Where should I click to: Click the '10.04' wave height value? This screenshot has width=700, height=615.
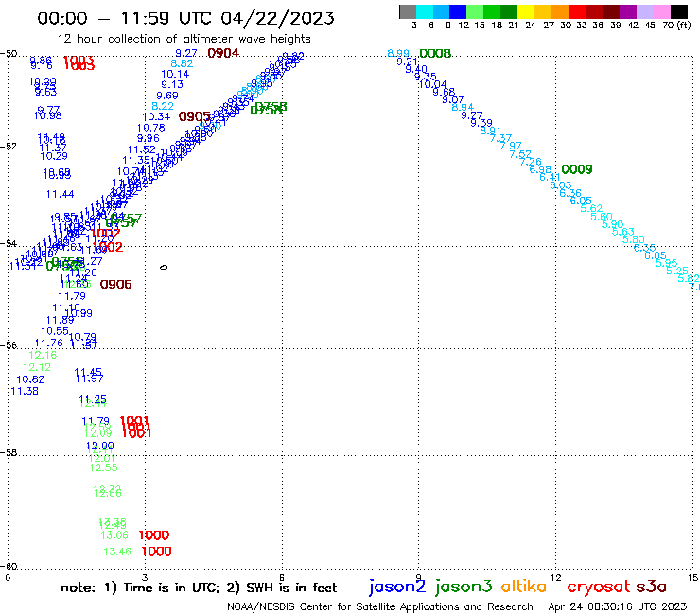pos(433,84)
